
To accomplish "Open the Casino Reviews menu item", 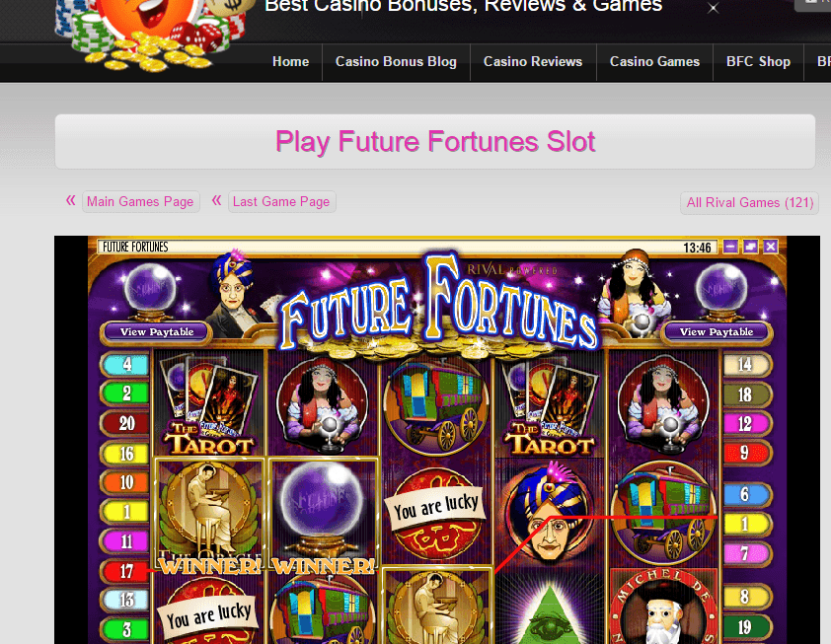I will (533, 62).
